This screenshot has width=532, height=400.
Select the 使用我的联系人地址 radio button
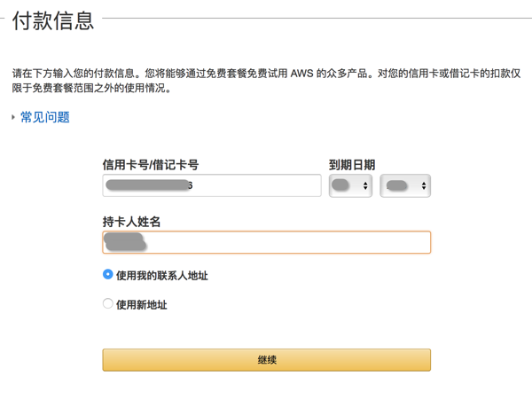point(108,275)
